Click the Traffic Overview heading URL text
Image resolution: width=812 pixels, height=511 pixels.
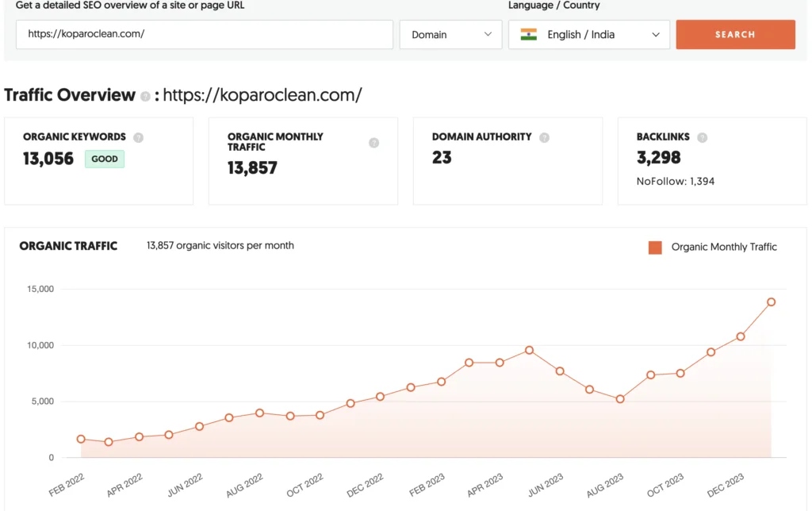pos(262,95)
